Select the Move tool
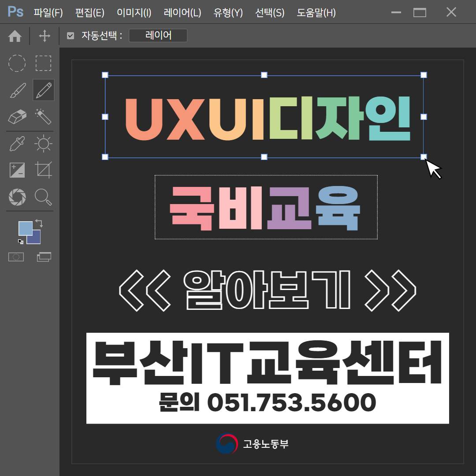The width and height of the screenshot is (476, 476). [x=44, y=36]
